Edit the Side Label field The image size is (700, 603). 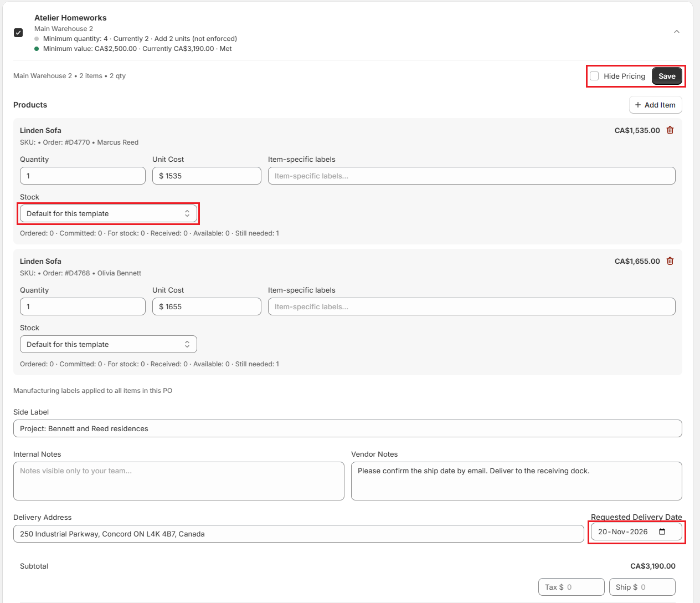(x=348, y=428)
